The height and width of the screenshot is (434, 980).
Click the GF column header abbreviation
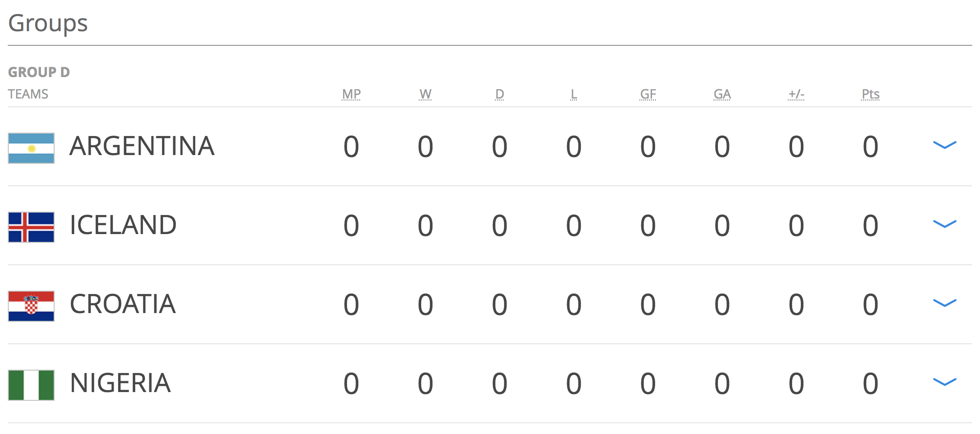[648, 94]
